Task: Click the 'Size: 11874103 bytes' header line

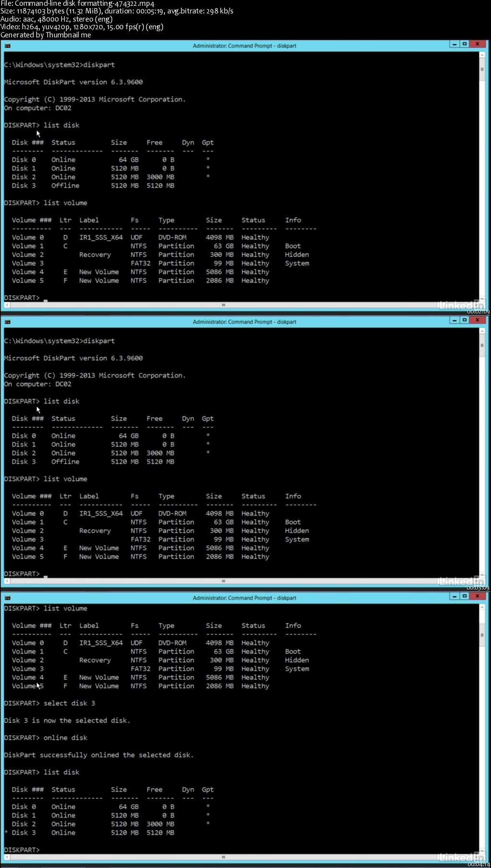Action: (x=117, y=11)
